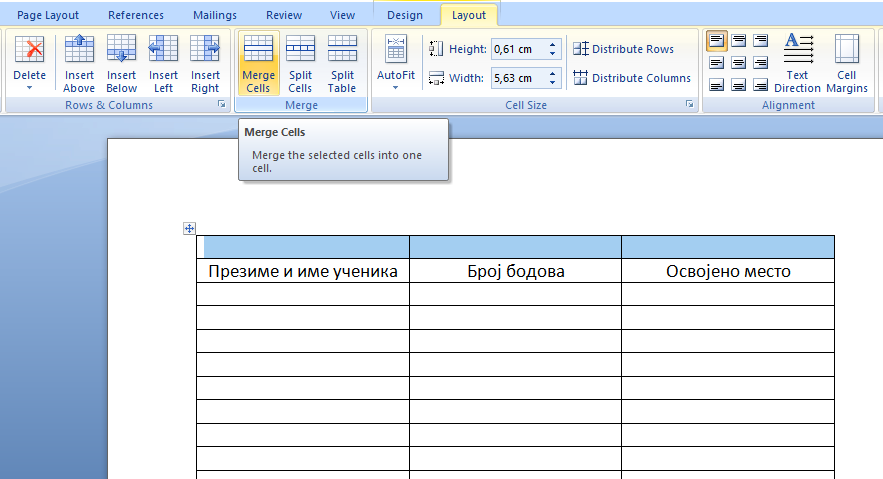The image size is (883, 479).
Task: Switch to Page Layout tab
Action: click(48, 15)
